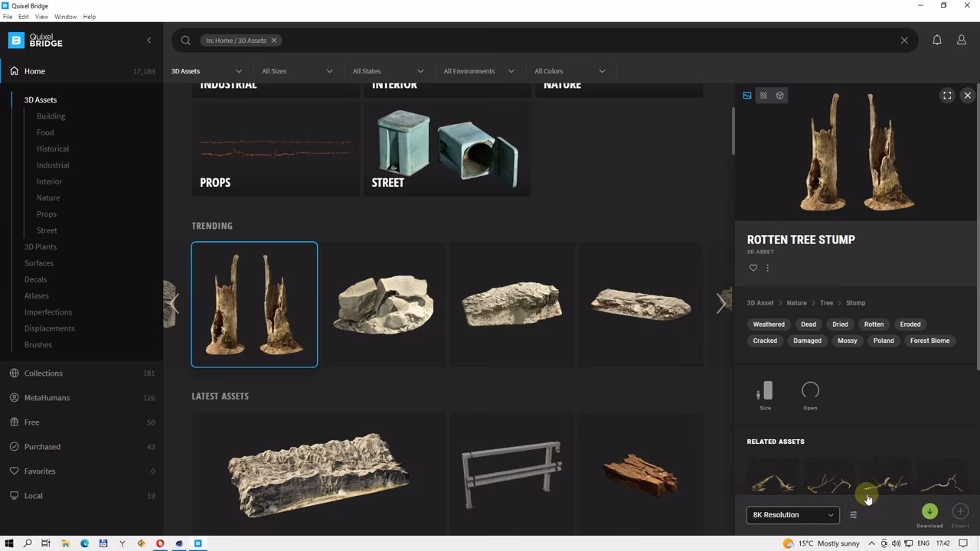Click the Size info icon
Viewport: 980px width, 551px height.
(765, 391)
